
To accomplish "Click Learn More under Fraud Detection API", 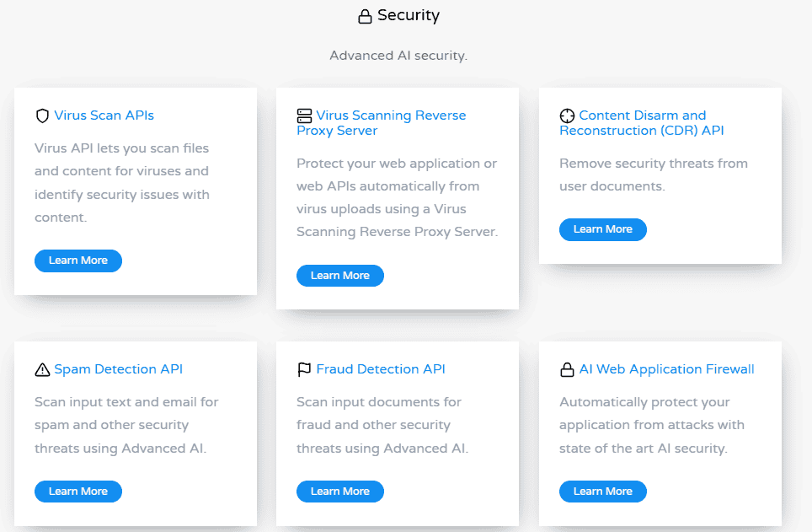I will tap(339, 491).
